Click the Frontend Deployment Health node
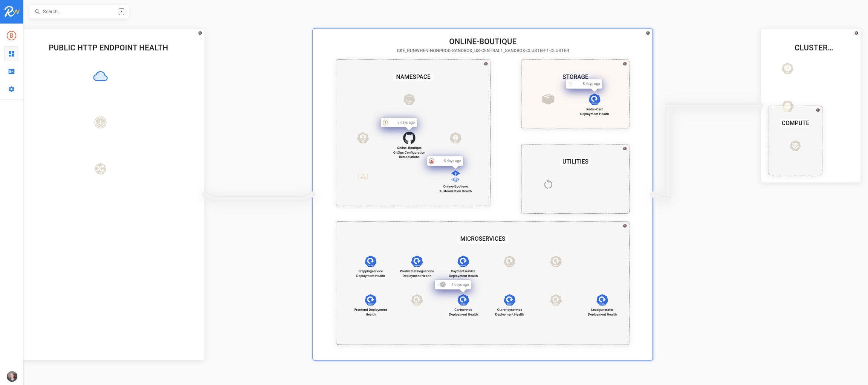 (x=370, y=300)
